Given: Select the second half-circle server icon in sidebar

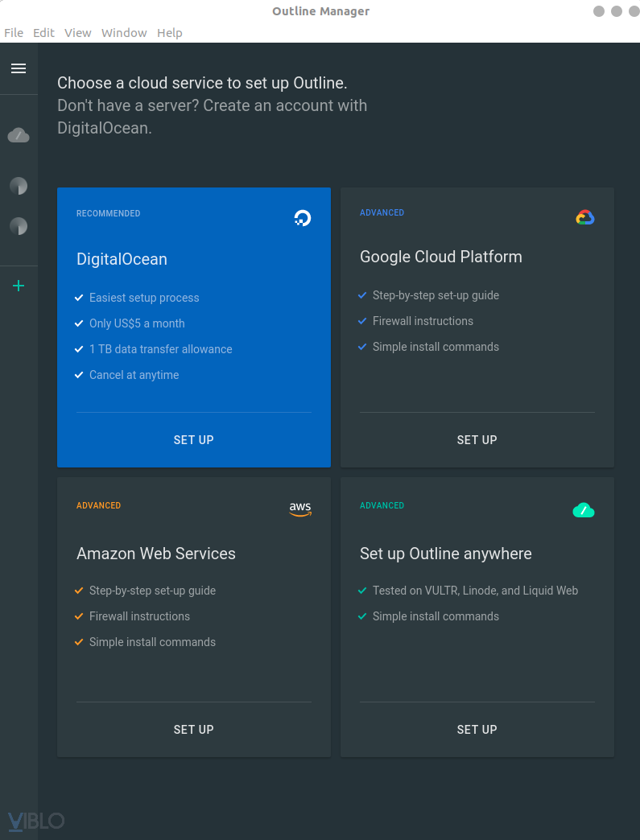Looking at the screenshot, I should point(19,226).
